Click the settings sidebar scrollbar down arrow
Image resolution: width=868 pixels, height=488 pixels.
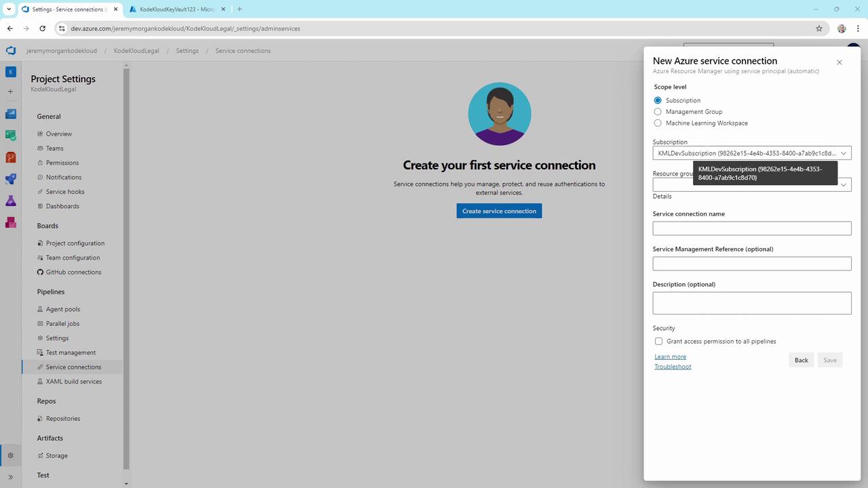pyautogui.click(x=126, y=484)
